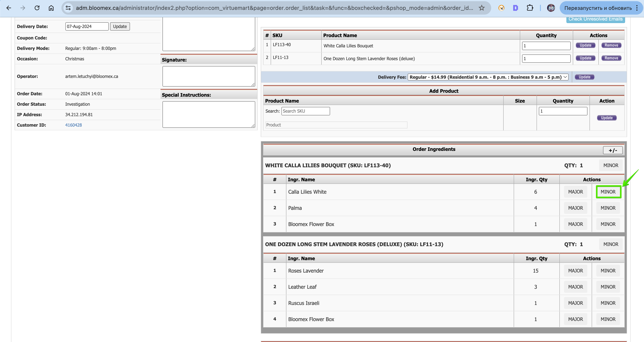Open the browser home page
644x342 pixels.
(51, 8)
